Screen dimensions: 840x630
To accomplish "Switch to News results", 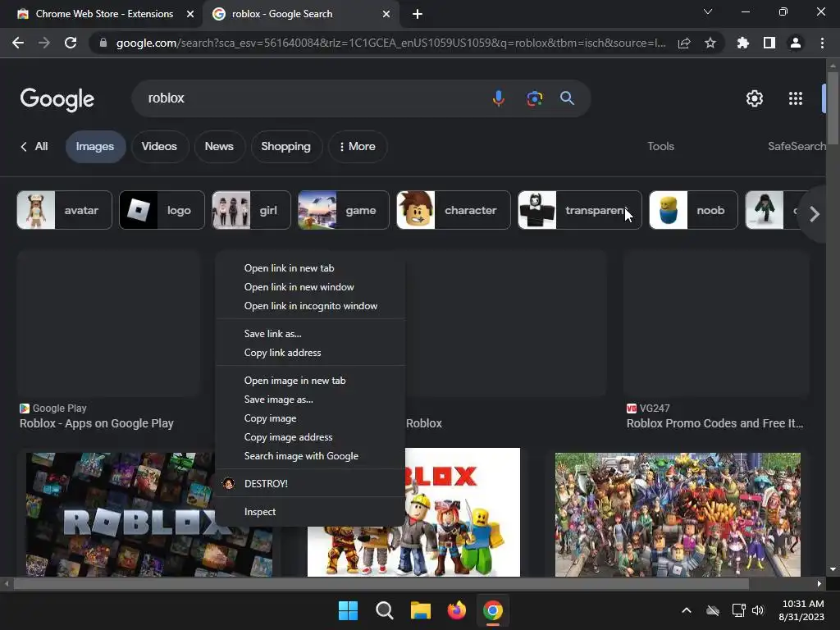I will click(219, 146).
